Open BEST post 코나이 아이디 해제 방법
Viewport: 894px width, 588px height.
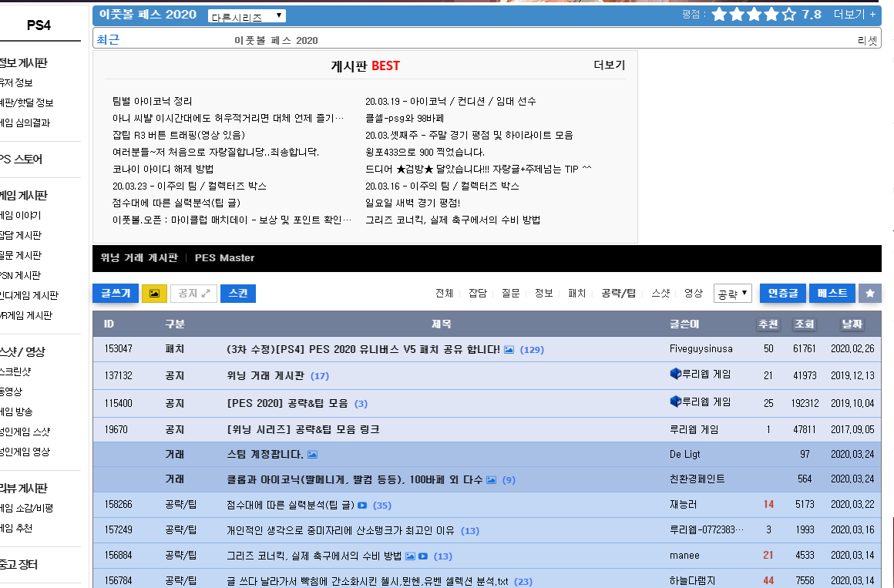click(163, 169)
